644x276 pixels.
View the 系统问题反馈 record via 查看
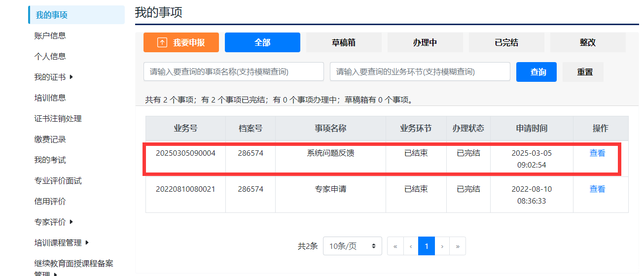coord(597,153)
